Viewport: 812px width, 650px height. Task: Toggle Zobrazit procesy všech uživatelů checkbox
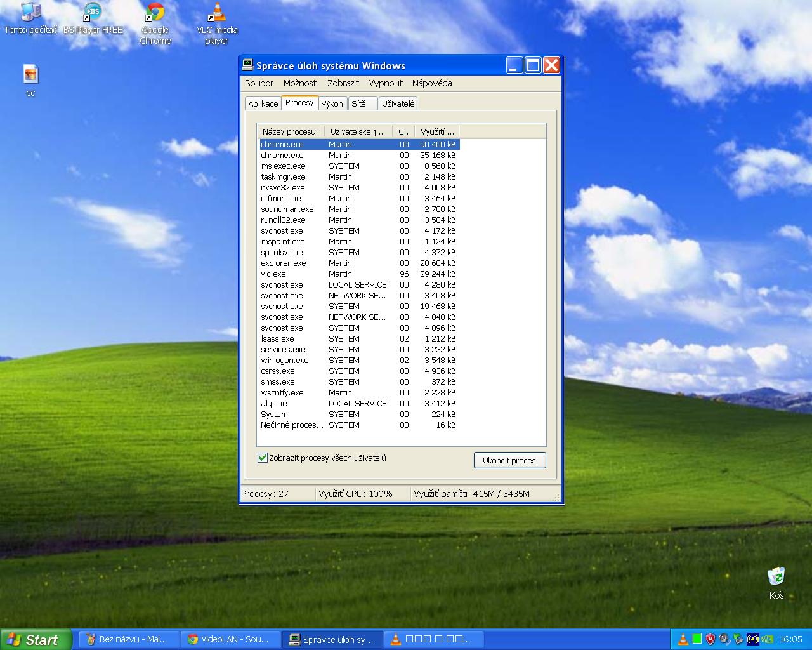coord(263,458)
